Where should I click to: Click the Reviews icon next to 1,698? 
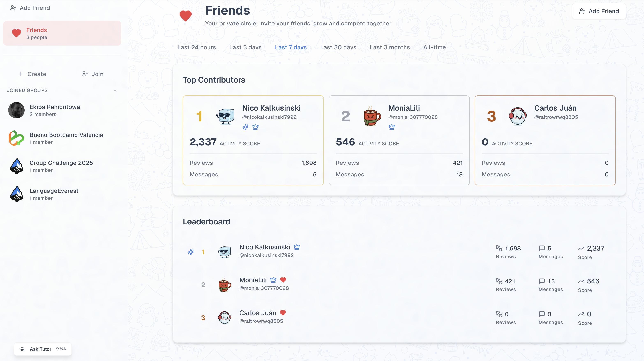point(499,248)
